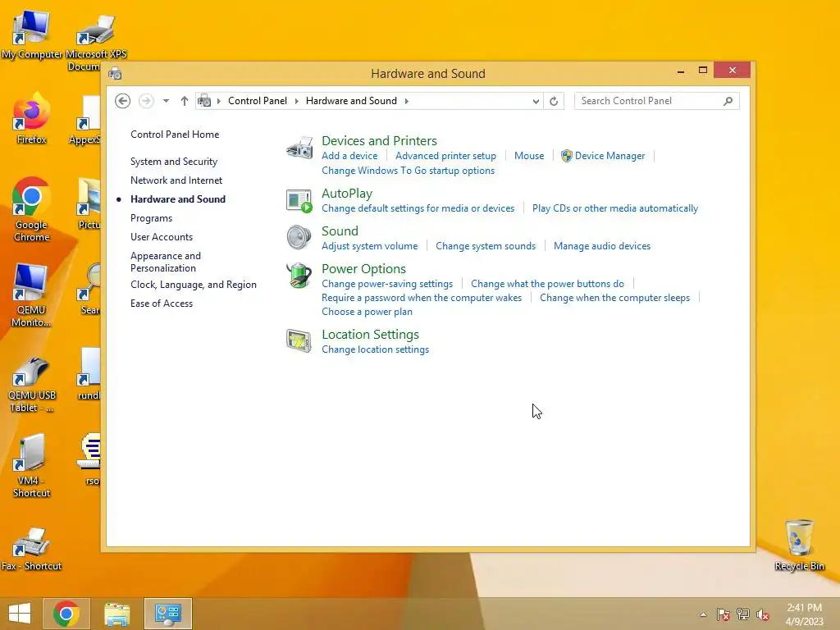Expand the address bar history dropdown
The width and height of the screenshot is (840, 630).
536,101
